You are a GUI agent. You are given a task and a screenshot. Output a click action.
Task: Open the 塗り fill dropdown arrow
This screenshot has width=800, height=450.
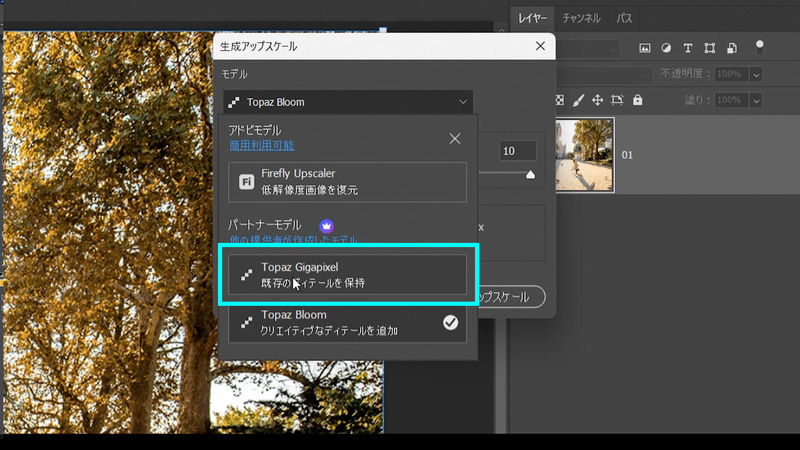(x=756, y=101)
